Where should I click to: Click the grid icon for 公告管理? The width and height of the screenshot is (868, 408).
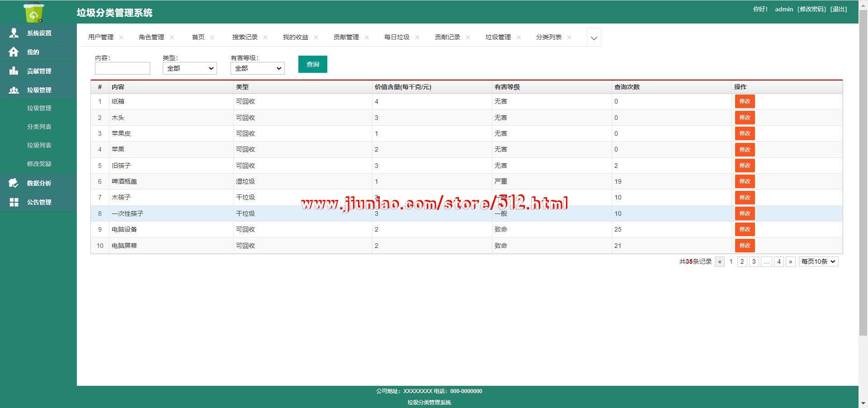click(x=14, y=202)
